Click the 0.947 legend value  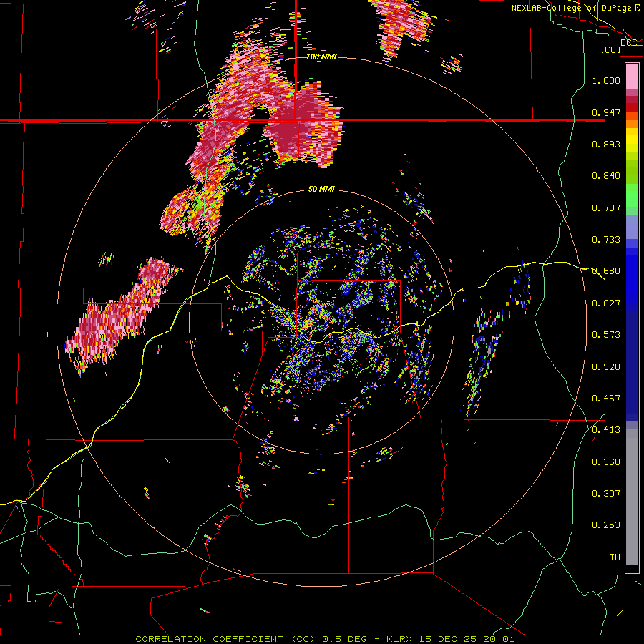click(x=606, y=112)
